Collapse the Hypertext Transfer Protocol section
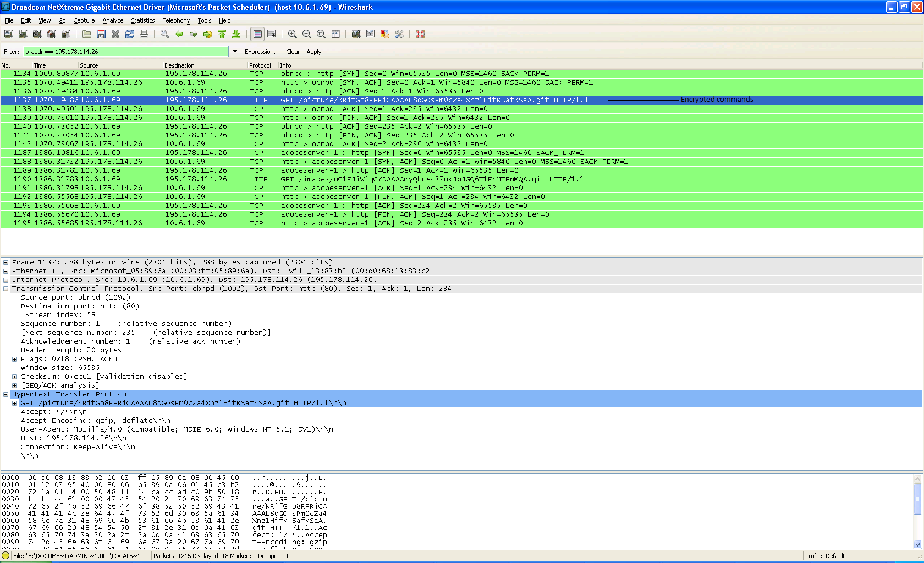The width and height of the screenshot is (924, 563). (6, 394)
